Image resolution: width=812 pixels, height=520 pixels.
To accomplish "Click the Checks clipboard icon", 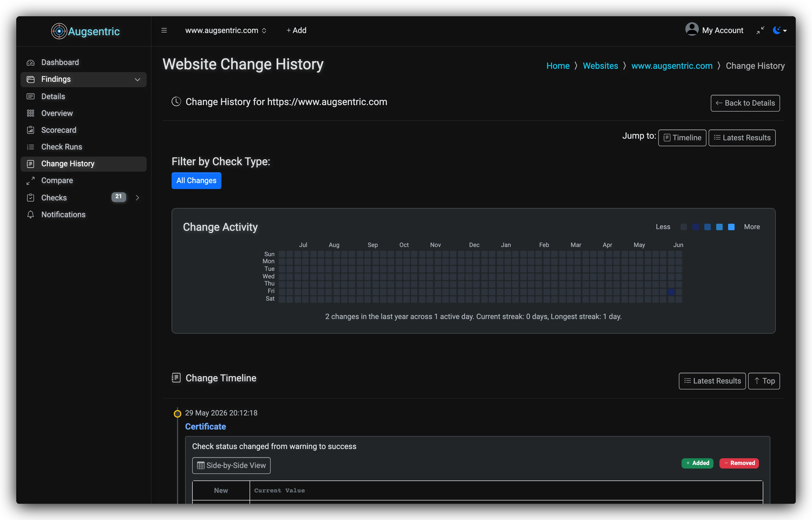I will point(31,198).
